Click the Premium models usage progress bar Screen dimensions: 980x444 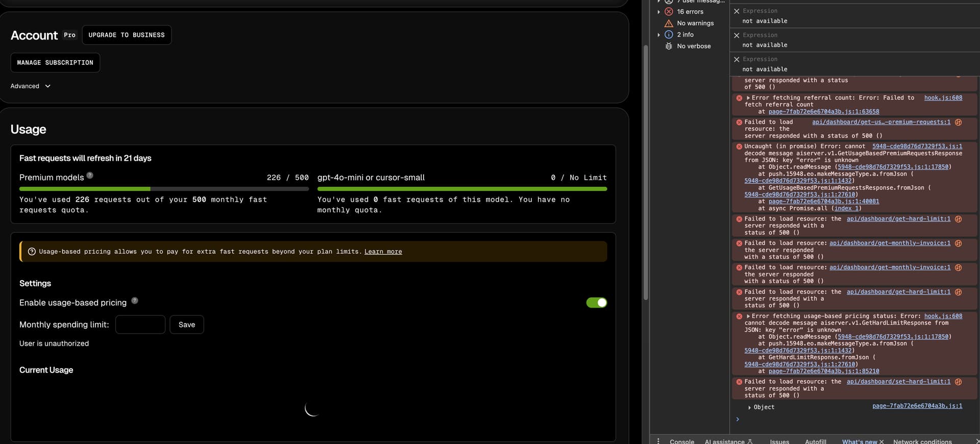(x=164, y=189)
